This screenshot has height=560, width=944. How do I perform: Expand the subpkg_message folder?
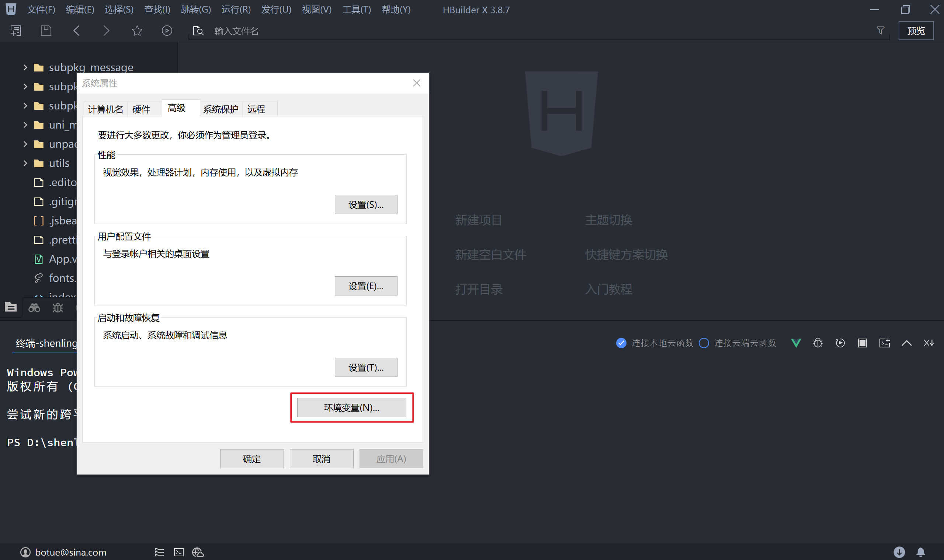25,67
